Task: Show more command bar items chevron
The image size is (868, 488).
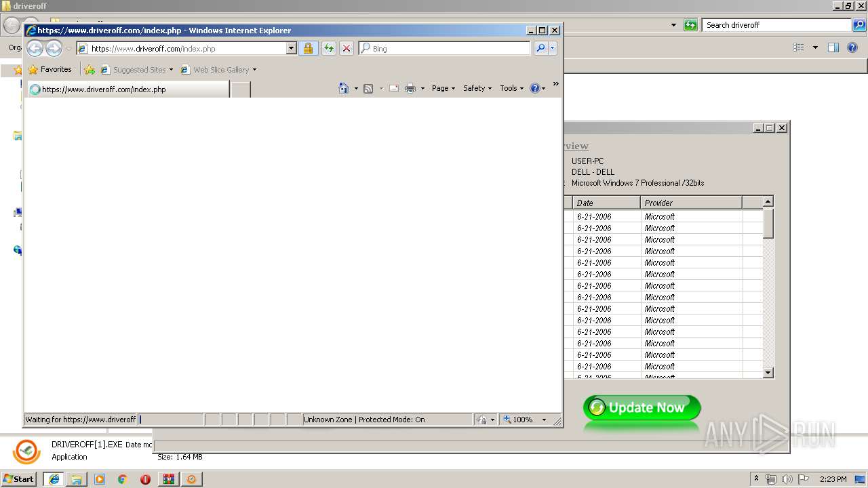Action: pyautogui.click(x=555, y=84)
